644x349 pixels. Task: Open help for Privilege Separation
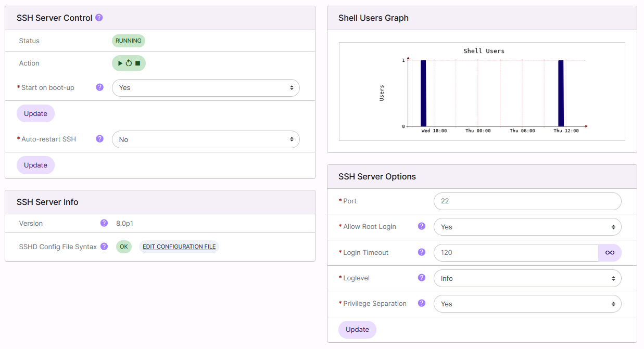[421, 303]
